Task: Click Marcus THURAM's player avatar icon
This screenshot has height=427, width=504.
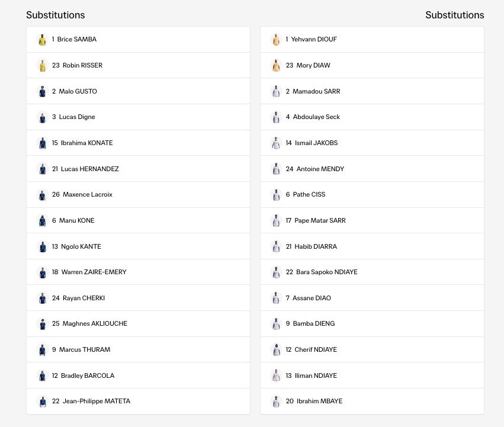Action: 43,350
